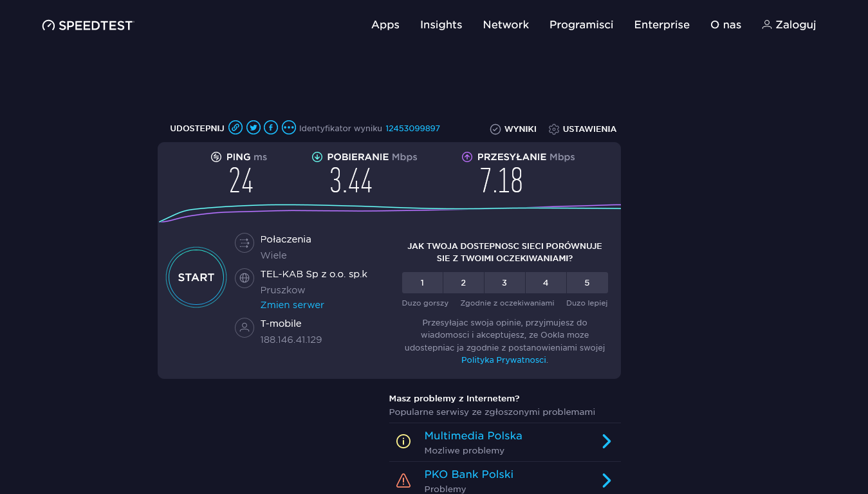Click the warning triangle beside PKO Bank Polski

[x=403, y=480]
